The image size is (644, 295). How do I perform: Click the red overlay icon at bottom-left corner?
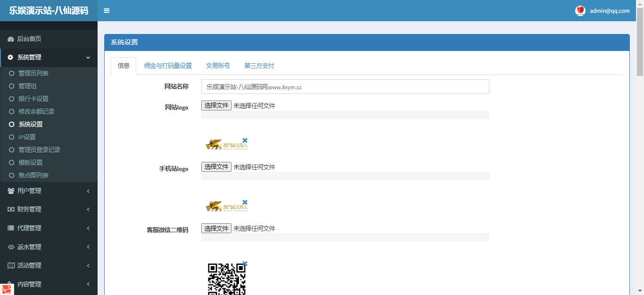(x=7, y=289)
